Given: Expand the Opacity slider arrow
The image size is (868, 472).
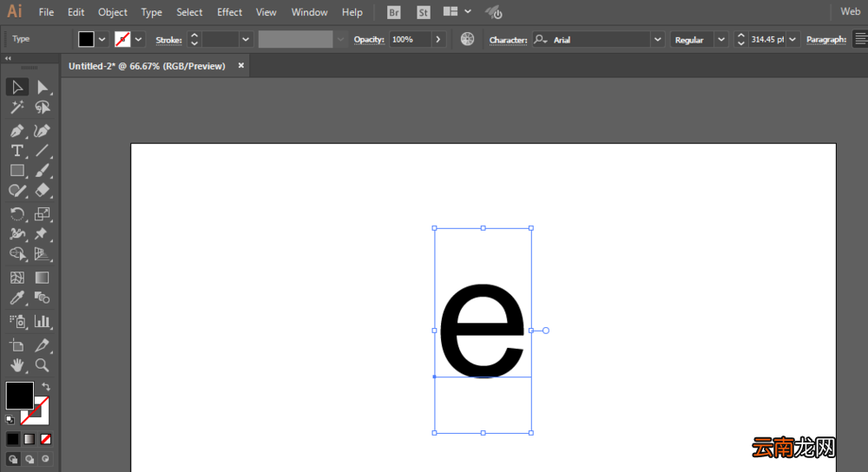Looking at the screenshot, I should (437, 39).
